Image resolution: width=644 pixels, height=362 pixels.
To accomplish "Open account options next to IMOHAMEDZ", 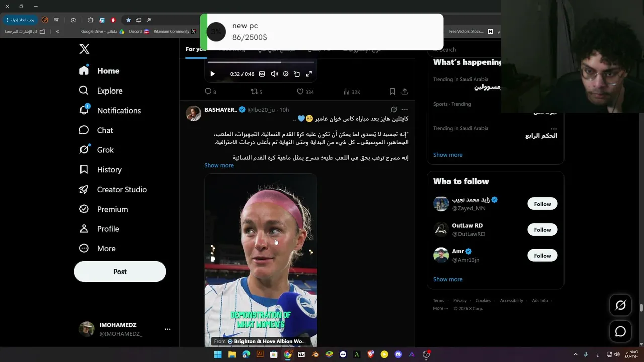I will 168,329.
